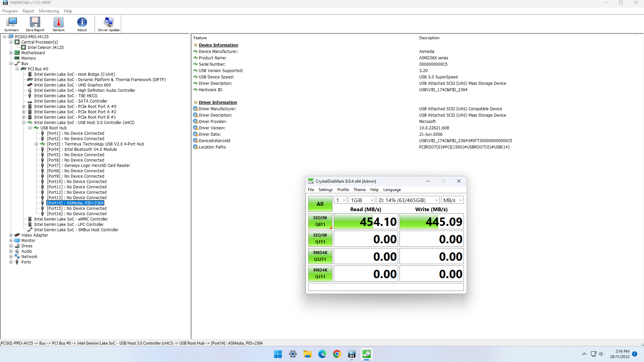Open CrystalDiskMark Settings menu
The image size is (644, 362).
point(325,190)
